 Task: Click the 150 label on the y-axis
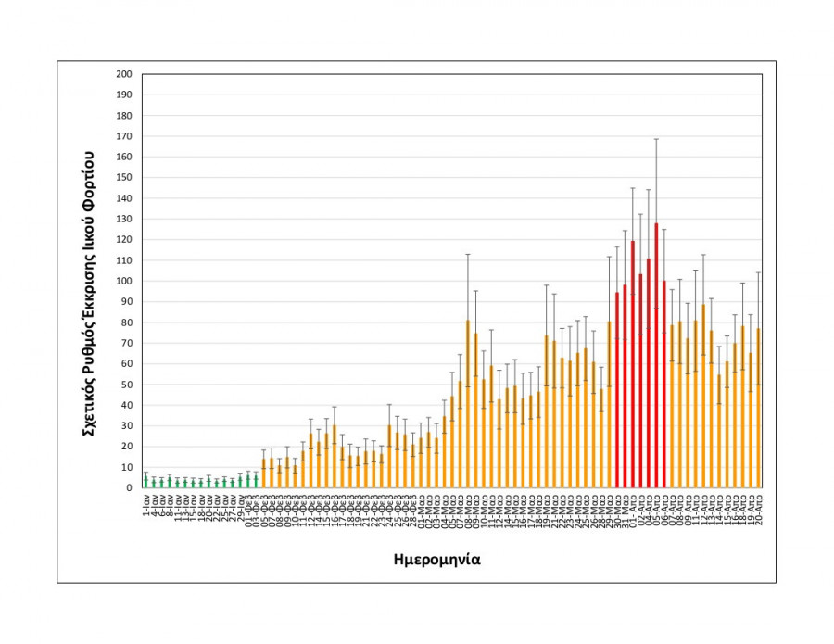pos(125,177)
